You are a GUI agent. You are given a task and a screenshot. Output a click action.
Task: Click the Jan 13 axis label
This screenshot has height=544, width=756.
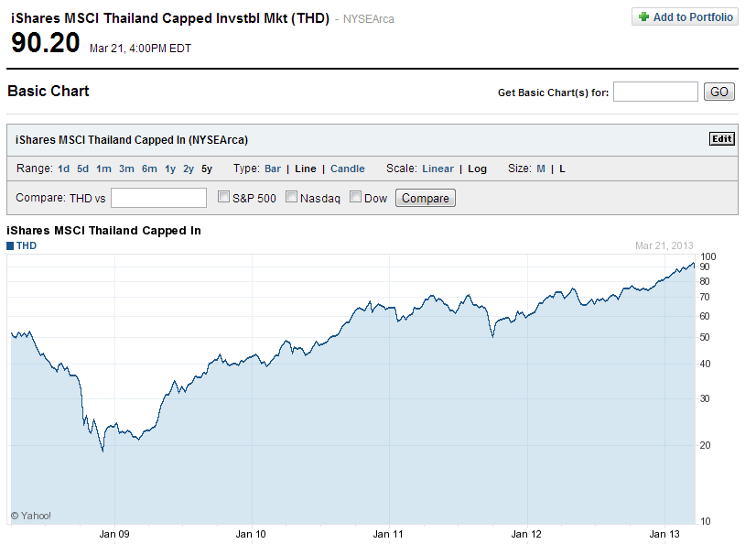click(x=664, y=534)
